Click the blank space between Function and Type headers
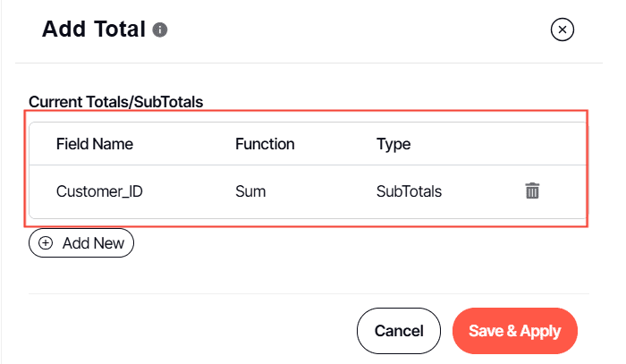Viewport: 626px width, 364px height. pyautogui.click(x=335, y=143)
